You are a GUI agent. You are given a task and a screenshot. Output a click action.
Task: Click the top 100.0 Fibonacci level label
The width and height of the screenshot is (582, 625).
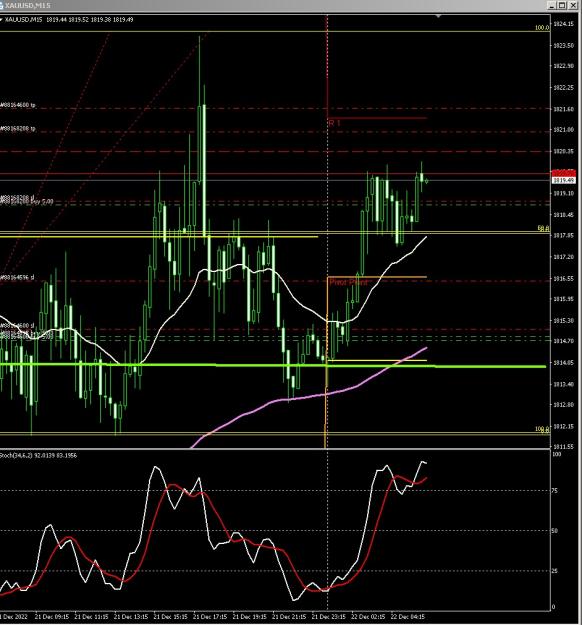pos(542,28)
